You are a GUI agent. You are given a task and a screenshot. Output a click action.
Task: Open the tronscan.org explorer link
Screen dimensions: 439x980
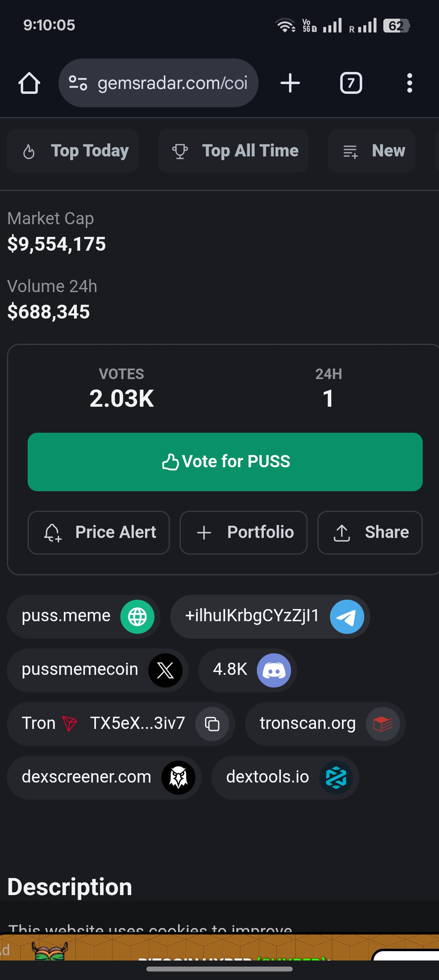325,724
